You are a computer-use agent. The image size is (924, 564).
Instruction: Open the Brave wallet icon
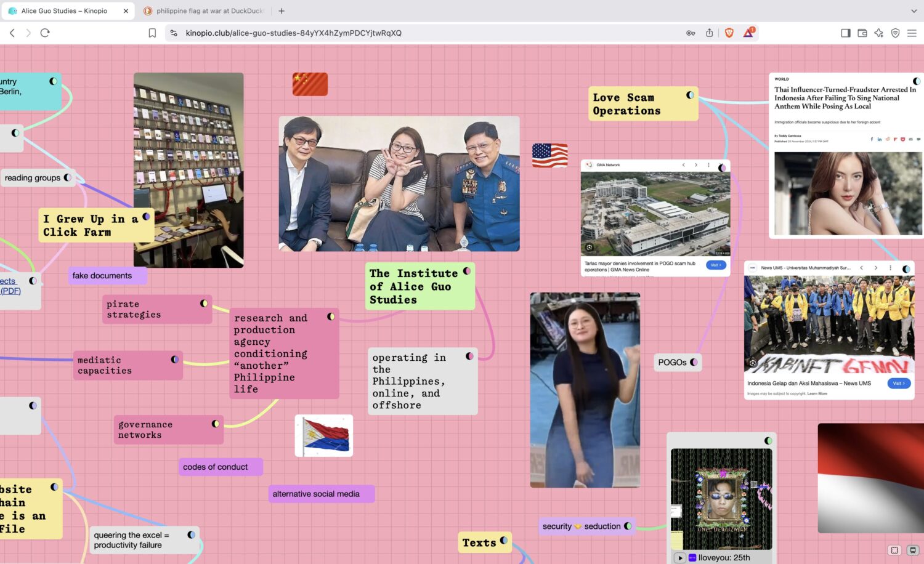point(862,33)
